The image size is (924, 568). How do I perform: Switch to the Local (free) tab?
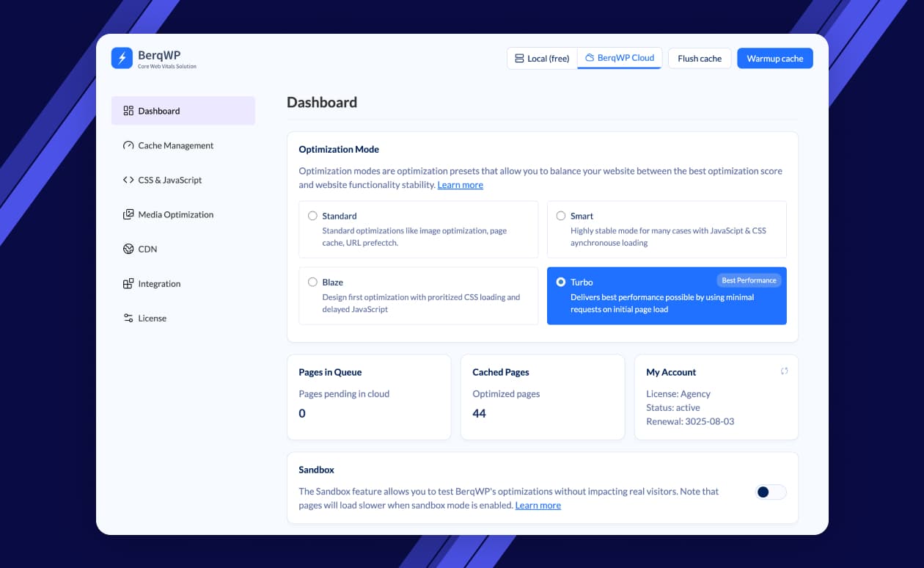point(542,58)
